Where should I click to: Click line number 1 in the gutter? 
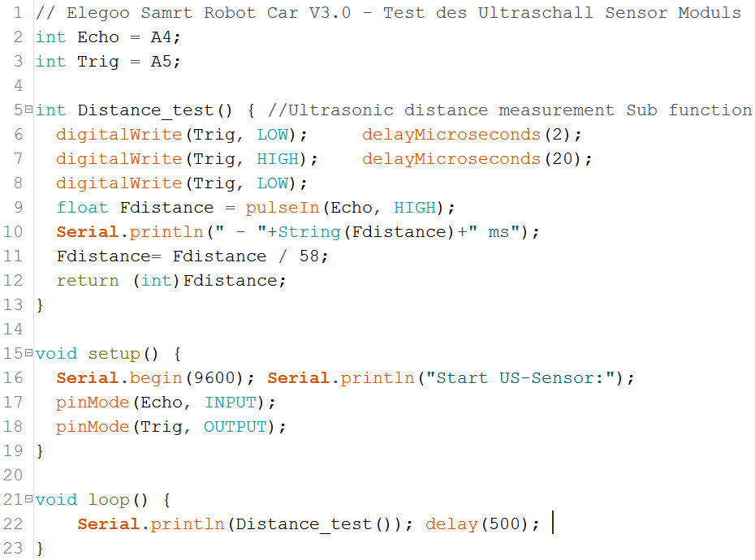coord(17,13)
